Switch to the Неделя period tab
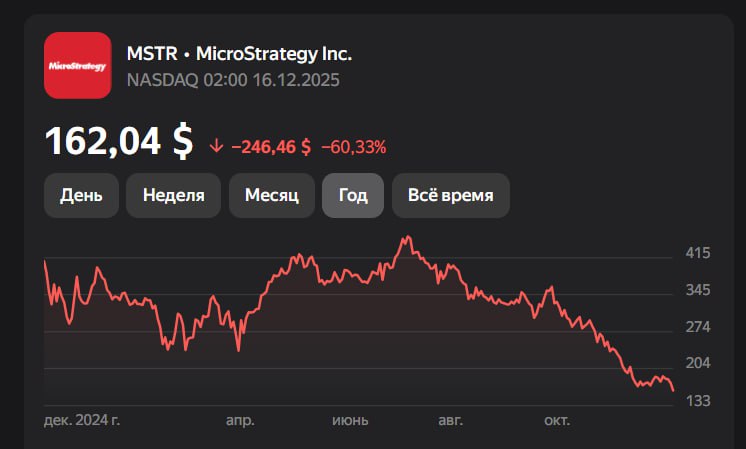This screenshot has width=746, height=449. click(x=174, y=195)
